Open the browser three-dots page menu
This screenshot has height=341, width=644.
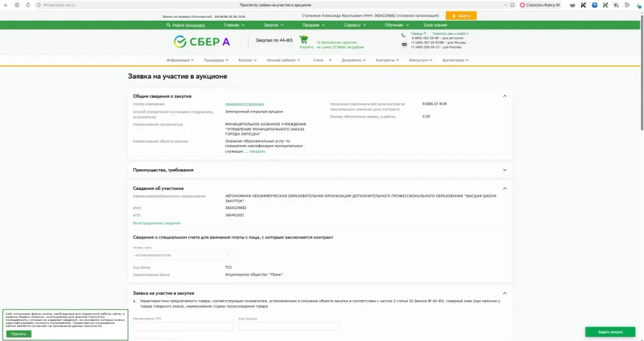(x=505, y=5)
